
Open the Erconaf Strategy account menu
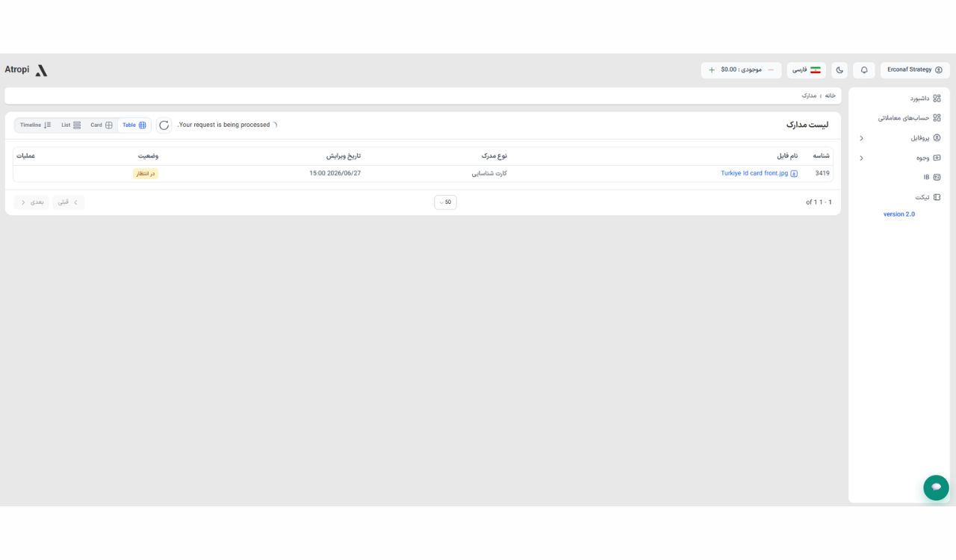(x=915, y=70)
